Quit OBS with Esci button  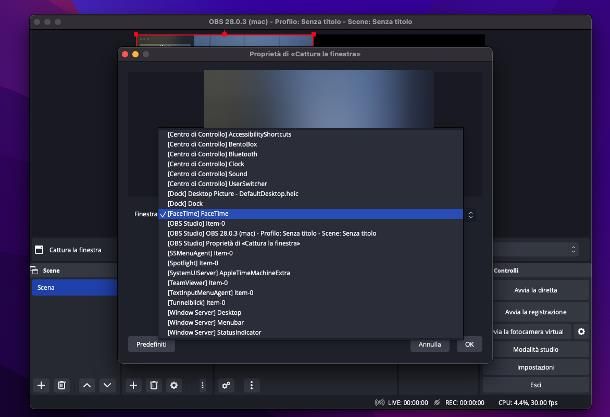[536, 385]
